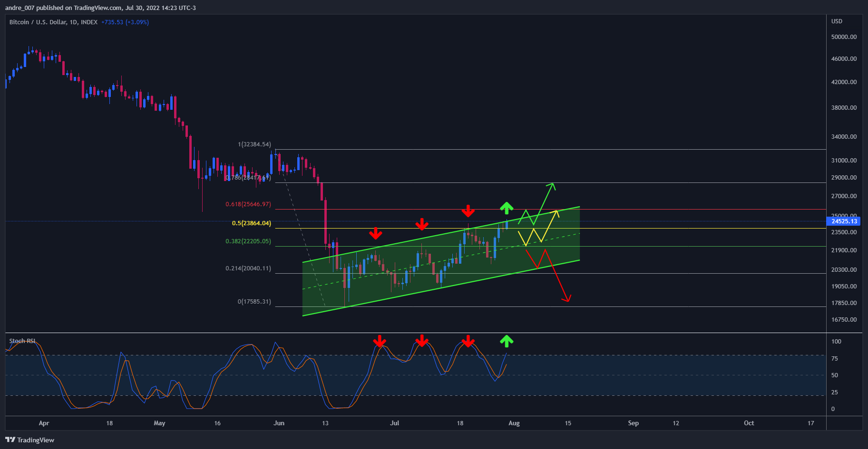Click the 34000.00 price axis label

(844, 137)
